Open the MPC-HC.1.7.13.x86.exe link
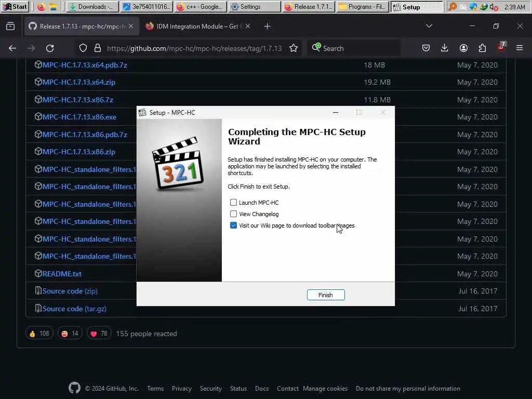The image size is (532, 399). (79, 117)
